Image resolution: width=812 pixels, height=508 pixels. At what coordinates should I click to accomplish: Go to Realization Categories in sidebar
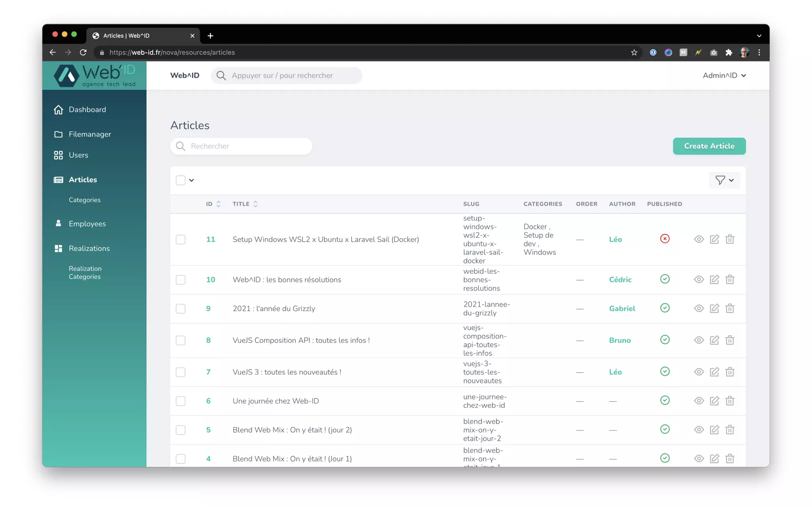coord(85,273)
